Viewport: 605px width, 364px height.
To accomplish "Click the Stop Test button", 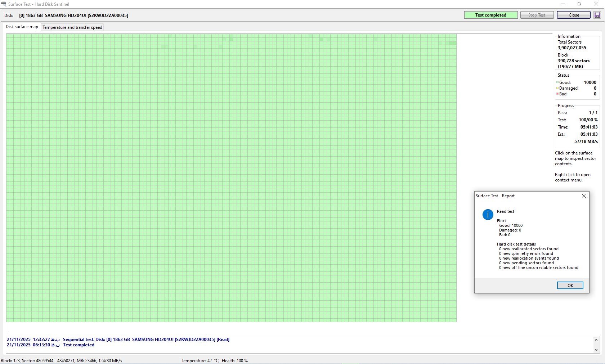I will click(x=537, y=15).
